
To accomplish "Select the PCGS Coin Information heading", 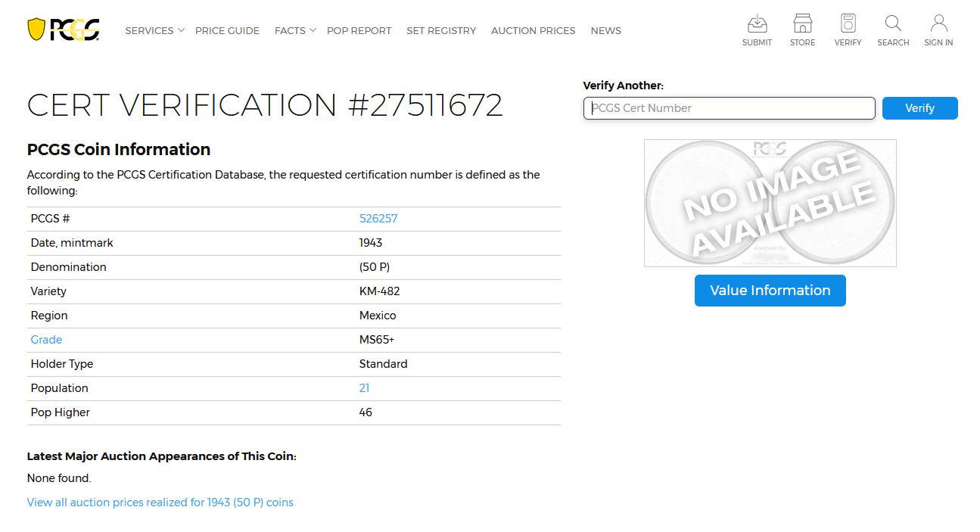I will (x=119, y=149).
